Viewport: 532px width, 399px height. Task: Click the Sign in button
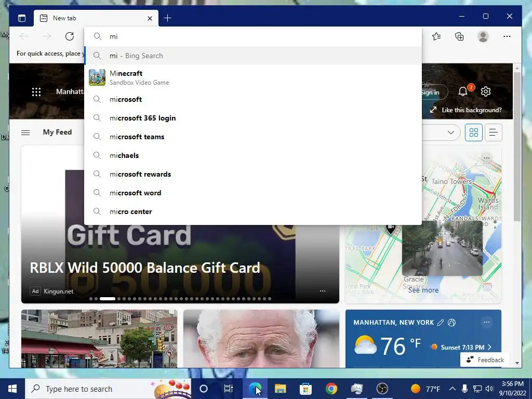coord(434,92)
